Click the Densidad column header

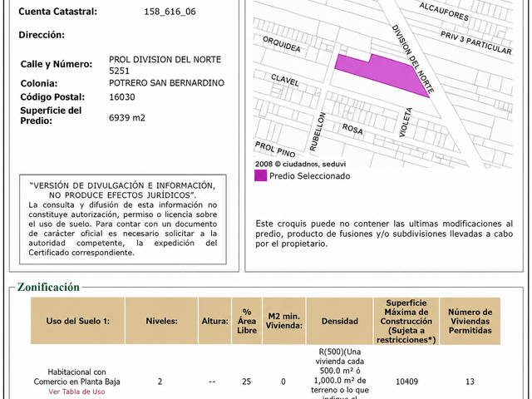(340, 321)
